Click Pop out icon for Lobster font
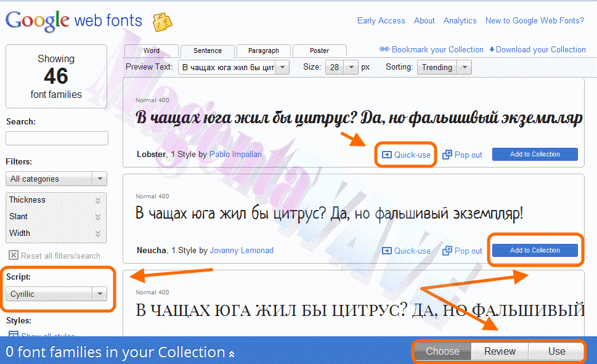Viewport: 597px width, 364px height. tap(447, 155)
